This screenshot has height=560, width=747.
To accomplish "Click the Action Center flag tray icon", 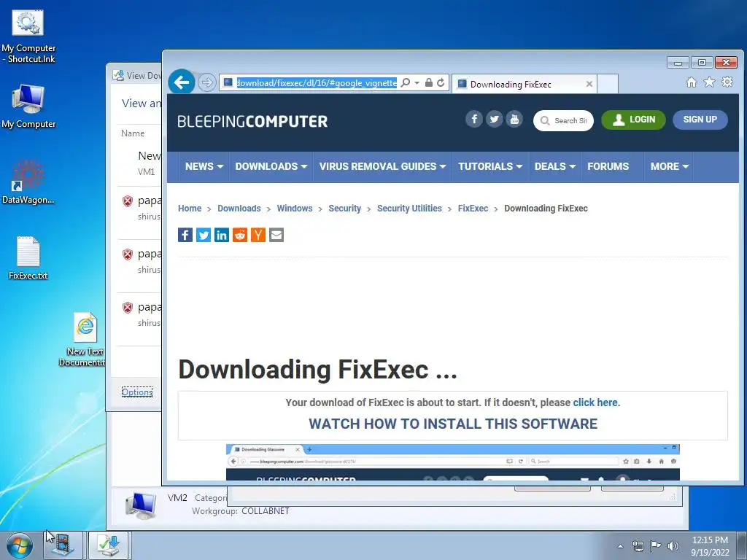I will 656,545.
